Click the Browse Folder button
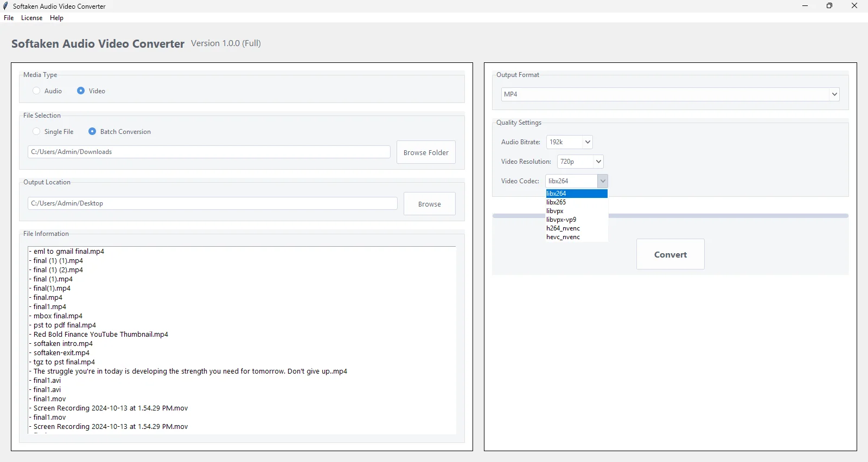 [x=426, y=152]
